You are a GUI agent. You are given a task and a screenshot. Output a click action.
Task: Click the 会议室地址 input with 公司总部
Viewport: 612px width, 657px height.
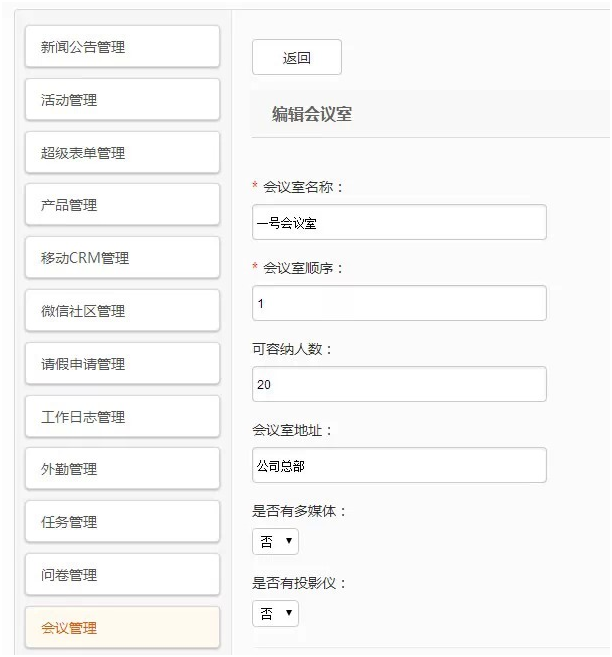399,465
